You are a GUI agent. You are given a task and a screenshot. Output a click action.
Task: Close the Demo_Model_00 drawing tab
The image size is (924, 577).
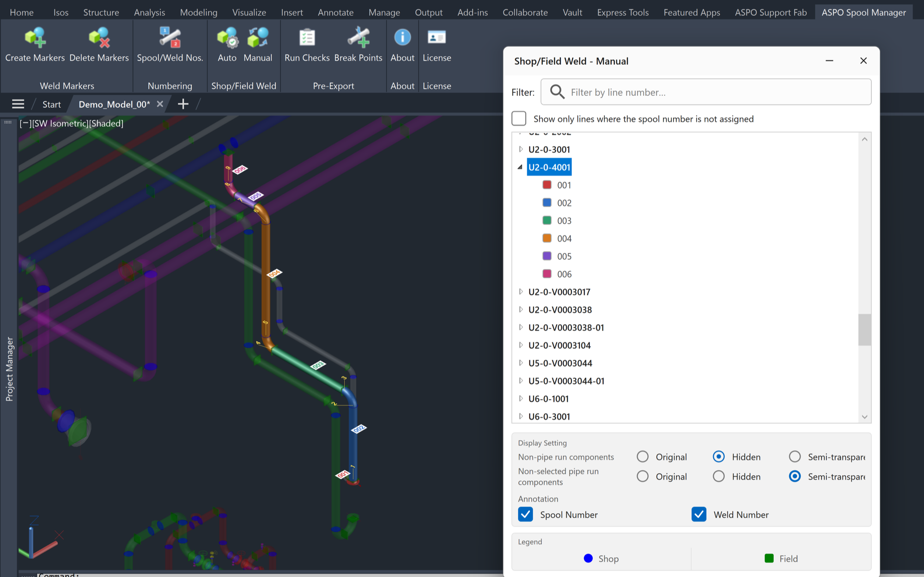160,104
